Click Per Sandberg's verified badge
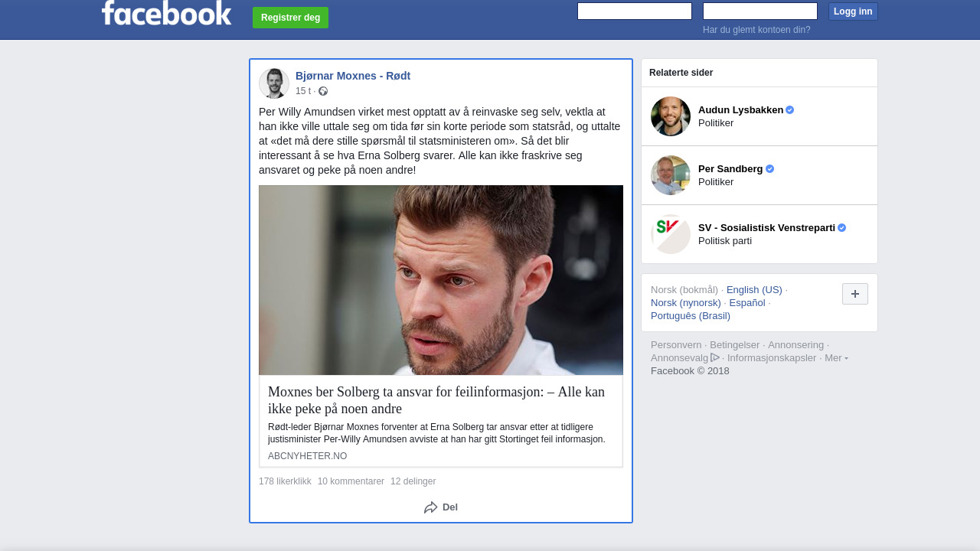Screen dimensions: 980x551 770,169
